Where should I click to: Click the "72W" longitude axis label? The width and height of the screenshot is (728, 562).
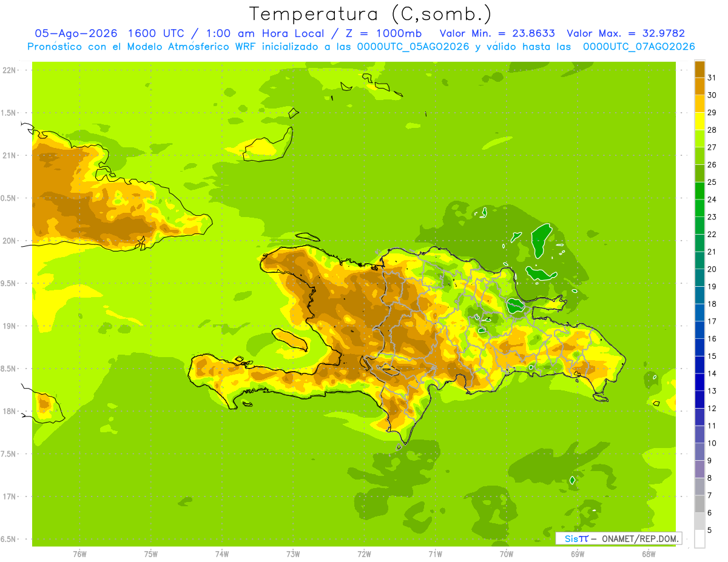[364, 554]
